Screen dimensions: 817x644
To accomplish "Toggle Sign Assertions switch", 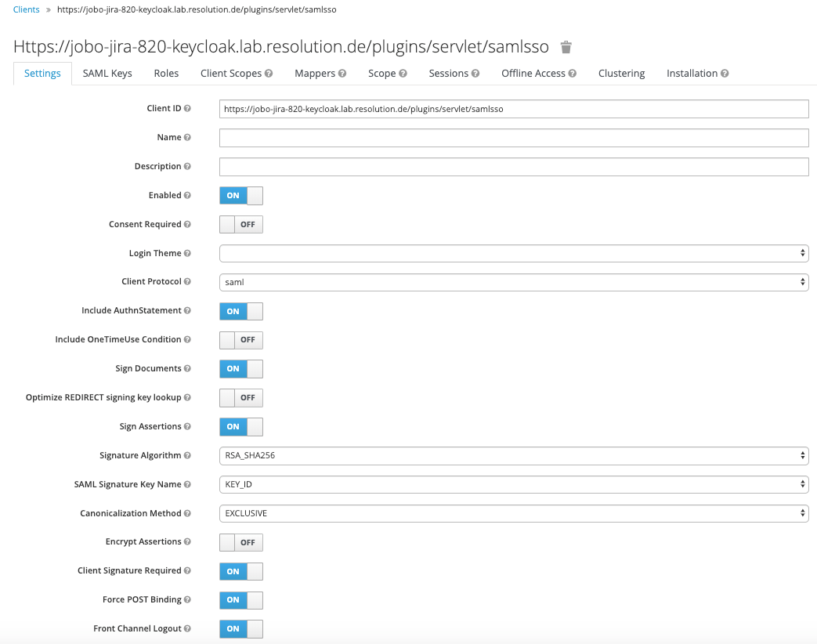I will 241,427.
